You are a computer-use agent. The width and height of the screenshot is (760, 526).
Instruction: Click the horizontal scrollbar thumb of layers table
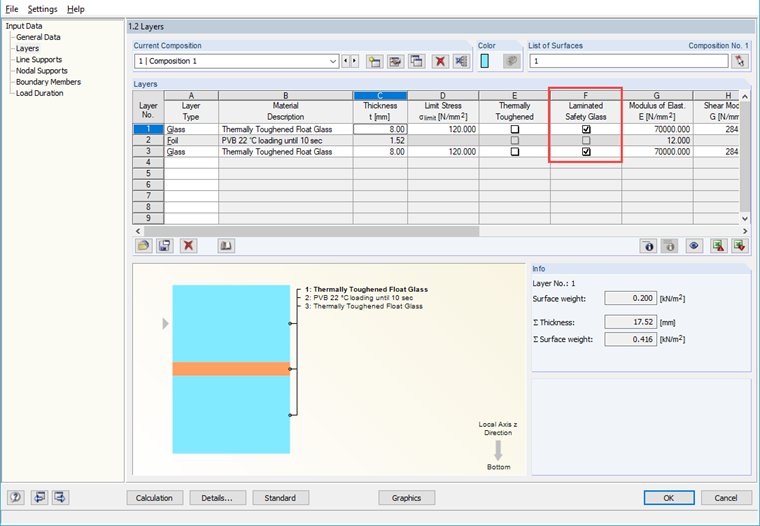click(x=311, y=231)
